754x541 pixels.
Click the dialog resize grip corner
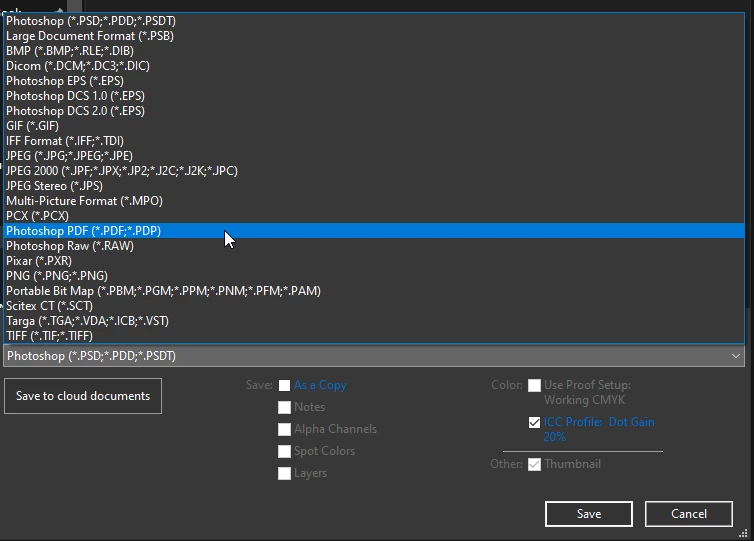coord(743,533)
